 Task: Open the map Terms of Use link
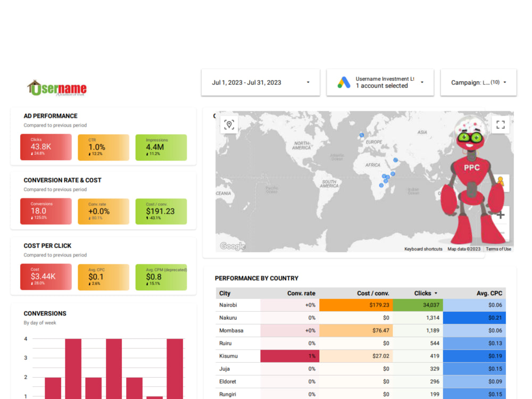point(498,249)
